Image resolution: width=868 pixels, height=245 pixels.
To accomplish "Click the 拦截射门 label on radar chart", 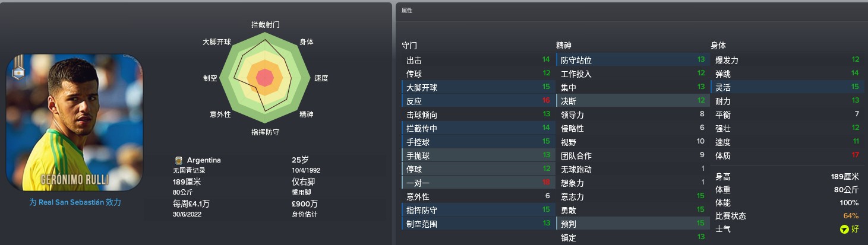I will [265, 25].
